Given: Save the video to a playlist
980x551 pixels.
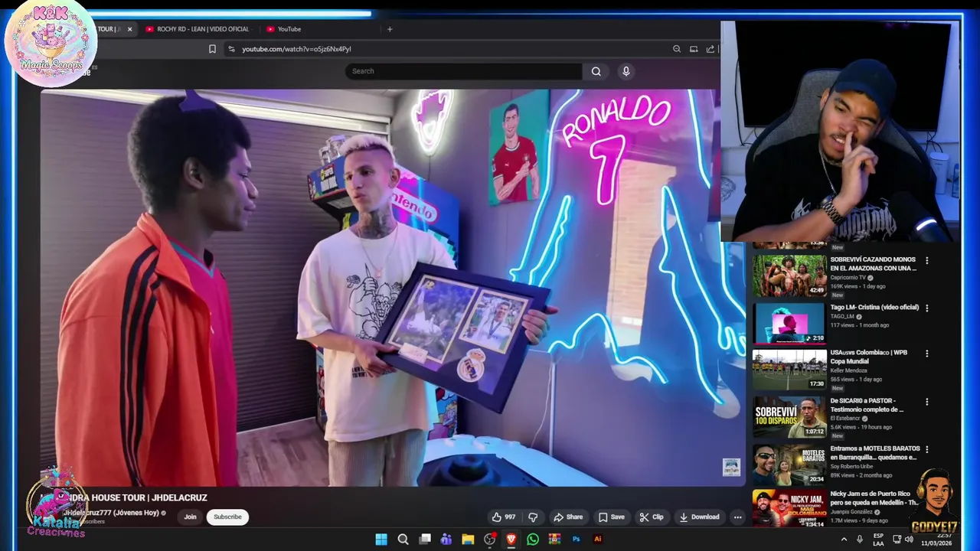Looking at the screenshot, I should 612,517.
